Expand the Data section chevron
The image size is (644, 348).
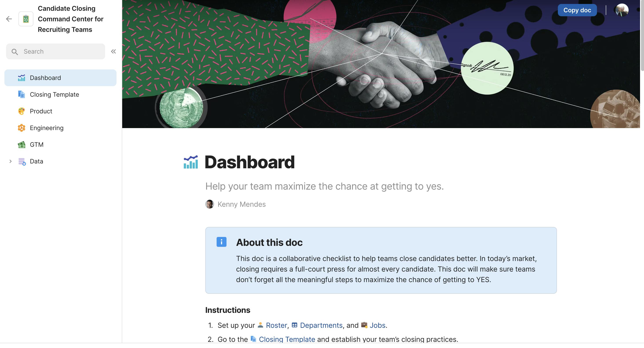pos(9,161)
